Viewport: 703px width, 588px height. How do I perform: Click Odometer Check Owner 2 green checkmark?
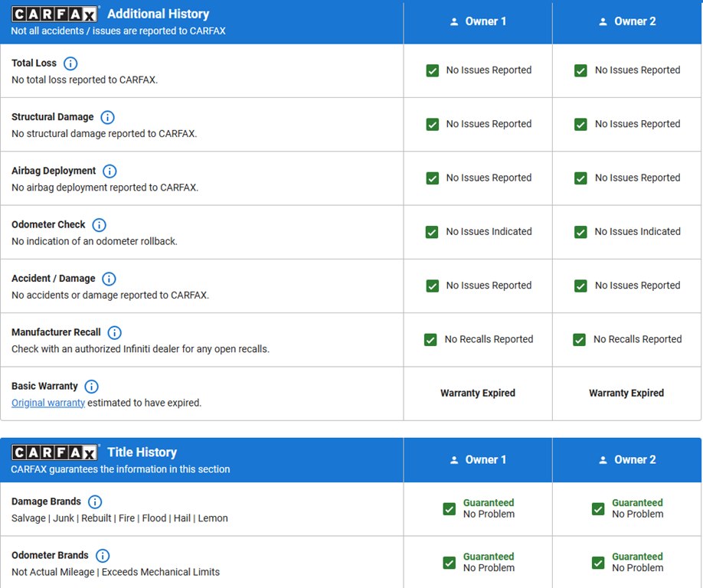[580, 232]
